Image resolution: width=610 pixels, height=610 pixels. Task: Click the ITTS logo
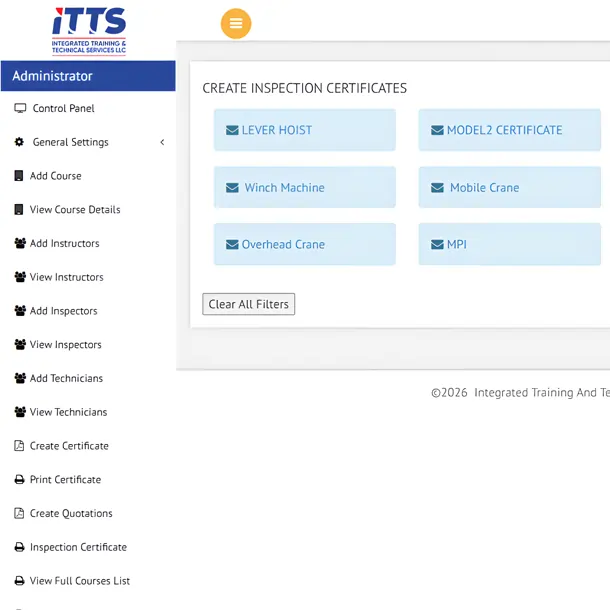tap(89, 30)
